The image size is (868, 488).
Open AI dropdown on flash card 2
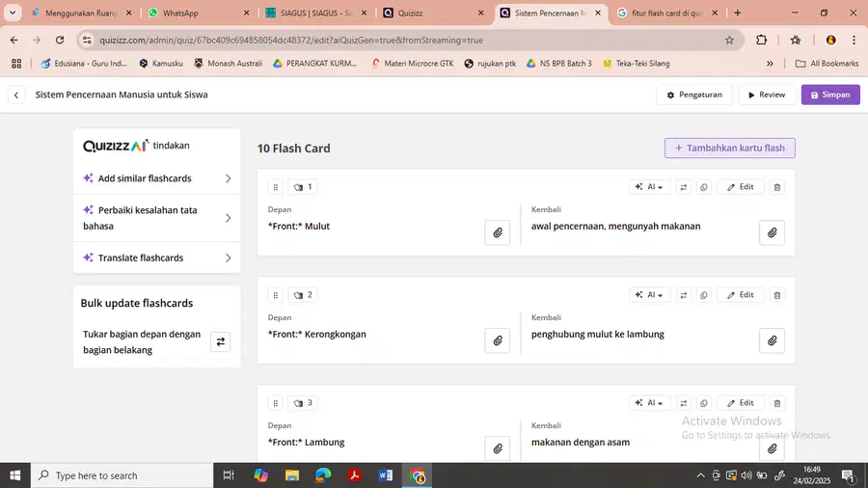(x=649, y=295)
